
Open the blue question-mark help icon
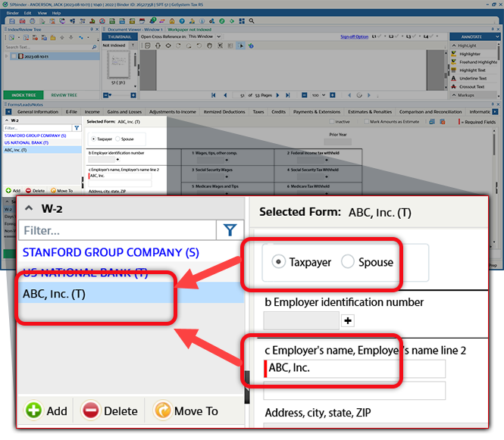(x=182, y=21)
